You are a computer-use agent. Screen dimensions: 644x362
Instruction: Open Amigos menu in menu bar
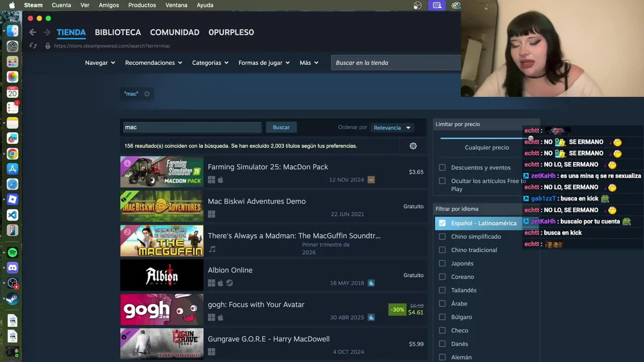(x=109, y=5)
